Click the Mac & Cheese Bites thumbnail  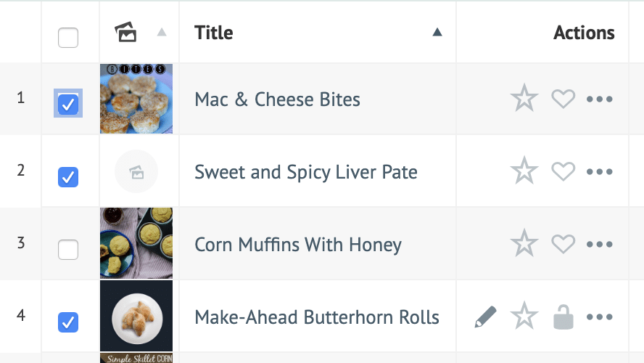coord(136,99)
